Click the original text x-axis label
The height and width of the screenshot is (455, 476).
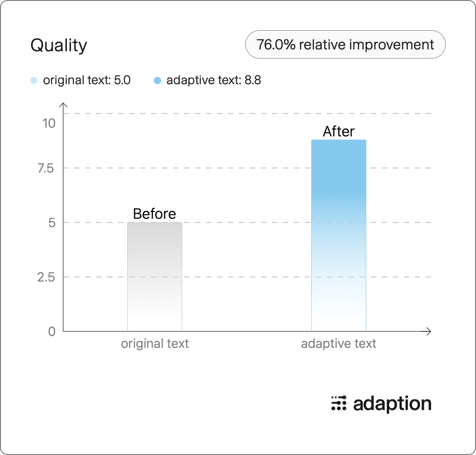pos(155,344)
